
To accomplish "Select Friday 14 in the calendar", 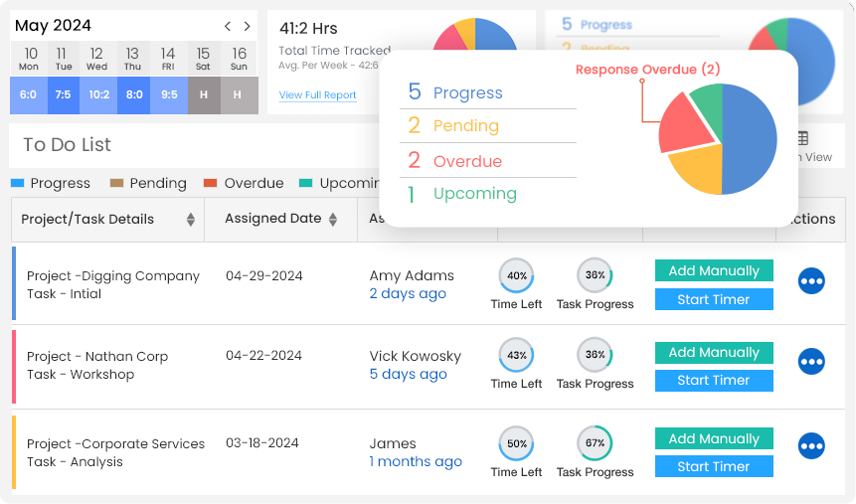I will pos(168,59).
